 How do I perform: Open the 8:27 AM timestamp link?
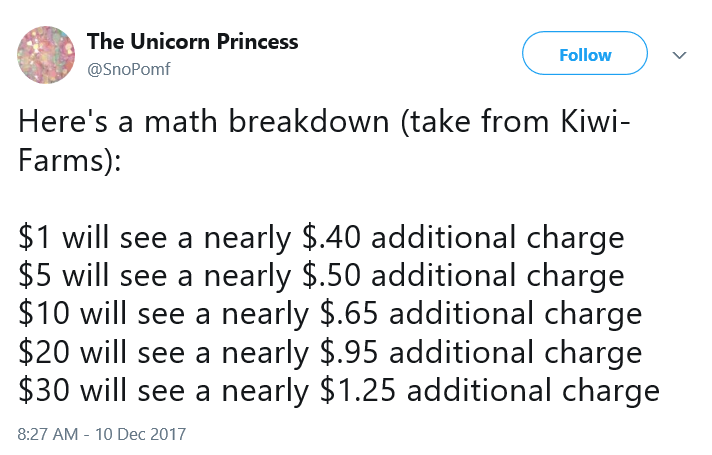pos(48,434)
